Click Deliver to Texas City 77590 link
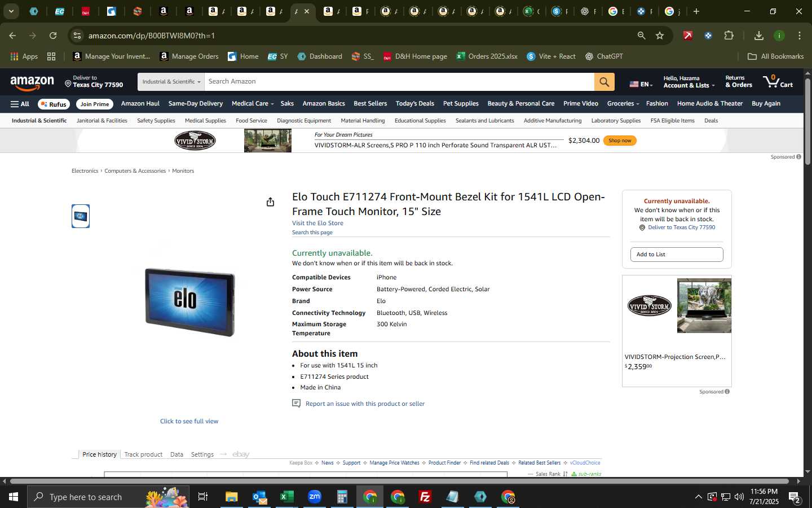This screenshot has width=812, height=508. point(681,227)
